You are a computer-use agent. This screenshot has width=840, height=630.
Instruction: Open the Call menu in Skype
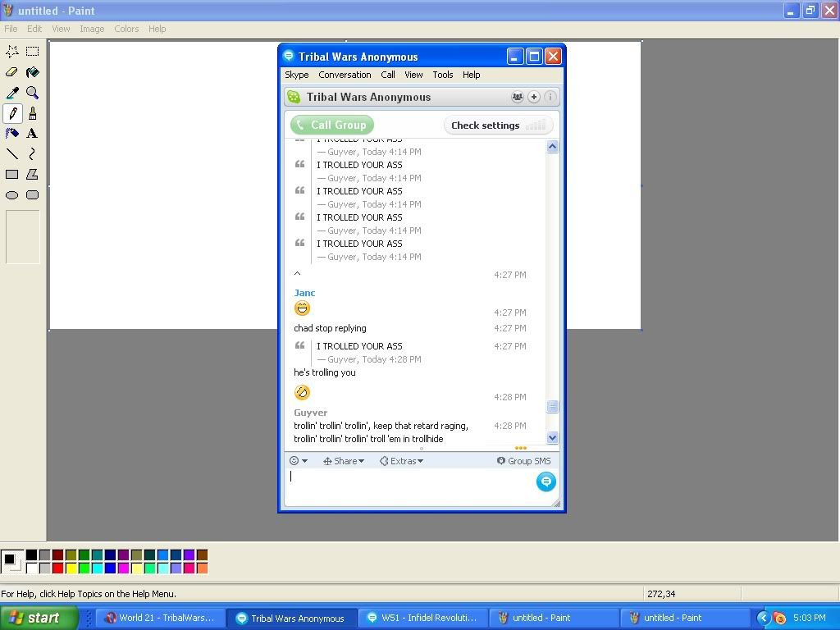(388, 75)
